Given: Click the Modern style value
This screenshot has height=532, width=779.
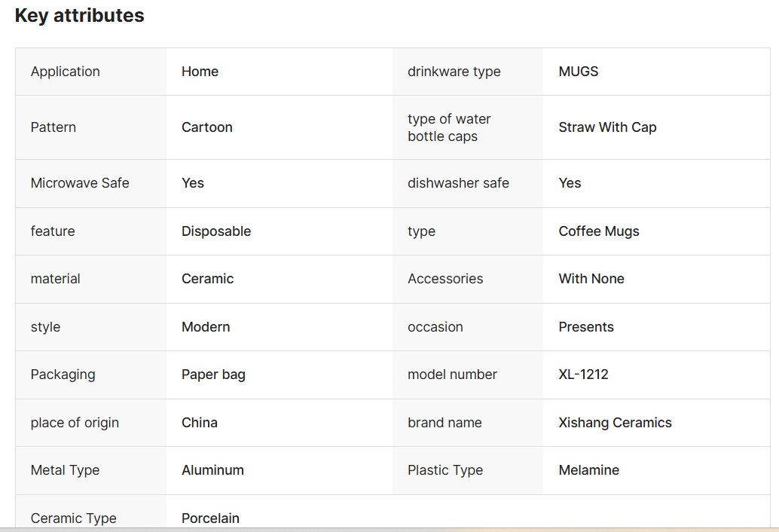Looking at the screenshot, I should [x=206, y=327].
